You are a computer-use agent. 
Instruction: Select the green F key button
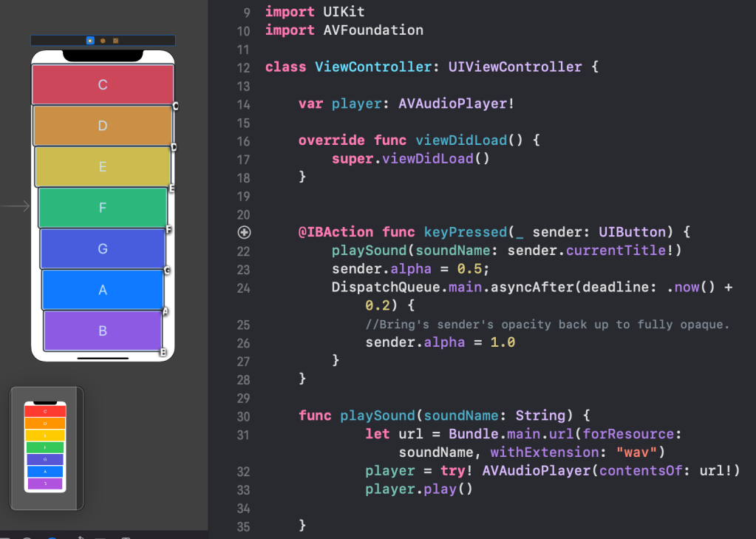click(x=103, y=208)
